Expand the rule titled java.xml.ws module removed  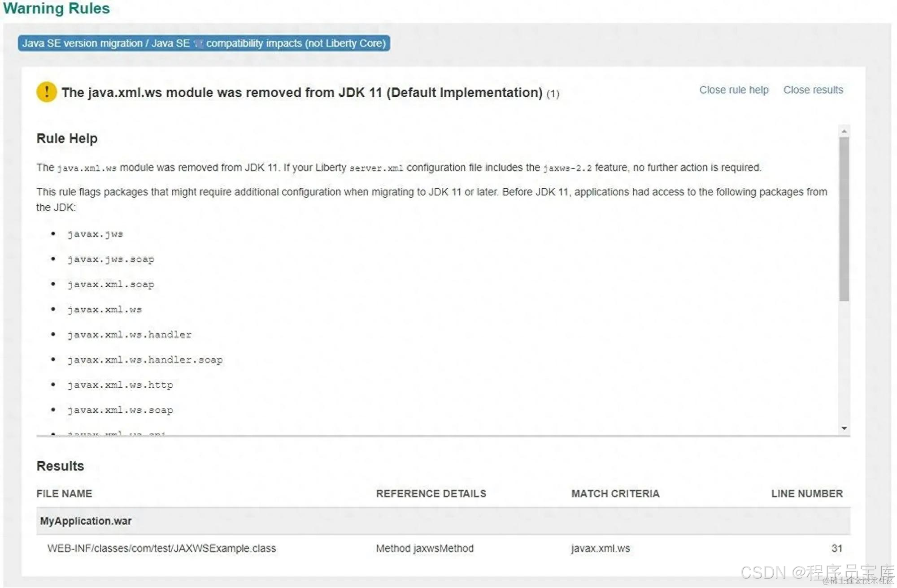(x=301, y=92)
